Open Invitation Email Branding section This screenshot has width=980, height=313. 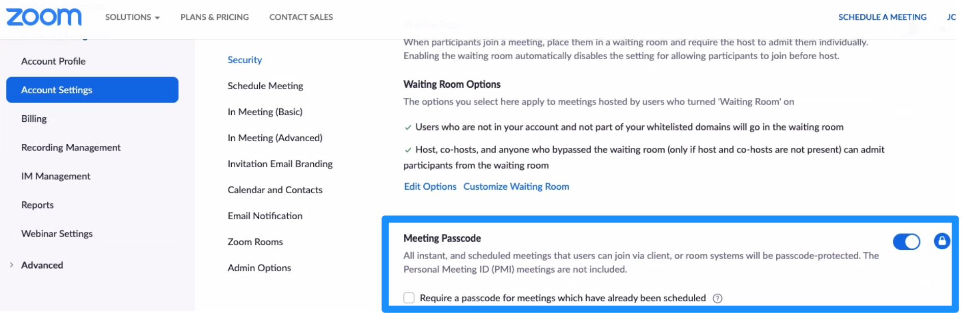pyautogui.click(x=280, y=164)
